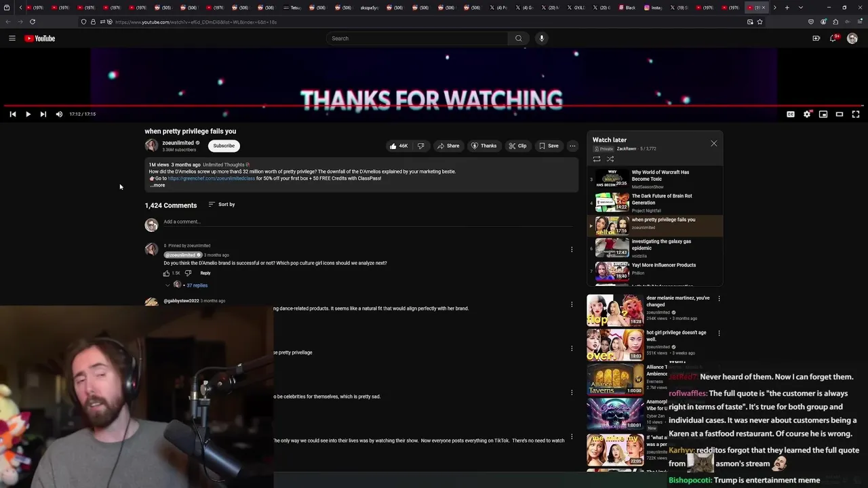Open ZackRawrr playlist owner link
The image size is (868, 488).
pyautogui.click(x=626, y=148)
